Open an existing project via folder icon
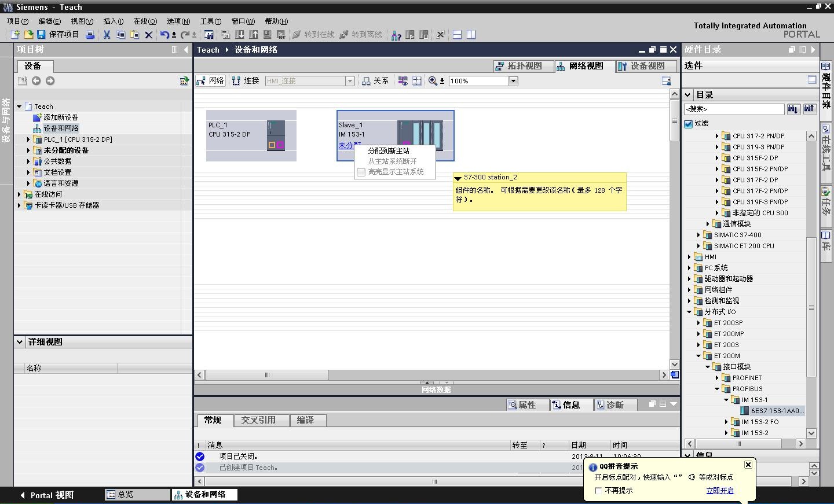The height and width of the screenshot is (504, 834). (x=28, y=35)
